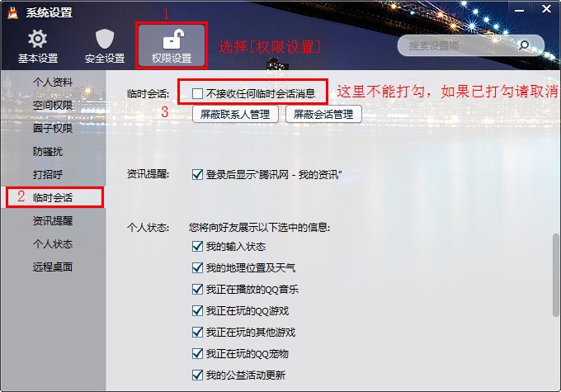Open the 基本设置 gear tab
The image size is (561, 392).
38,46
